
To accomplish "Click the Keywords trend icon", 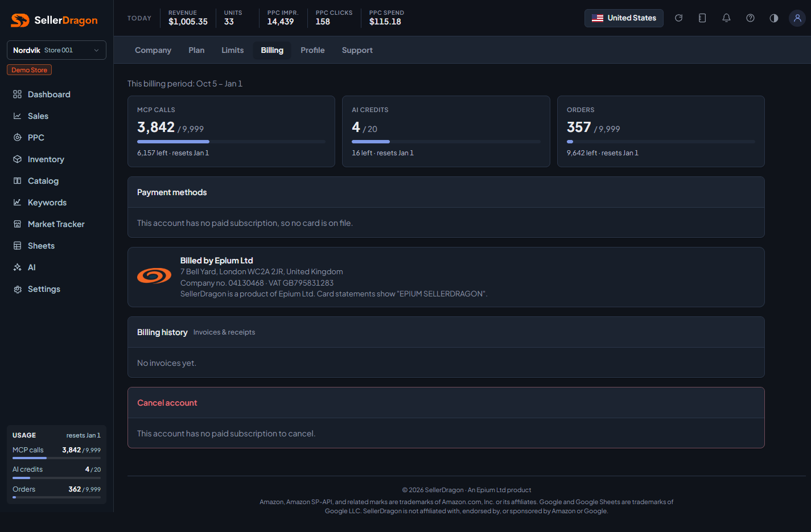I will click(18, 203).
